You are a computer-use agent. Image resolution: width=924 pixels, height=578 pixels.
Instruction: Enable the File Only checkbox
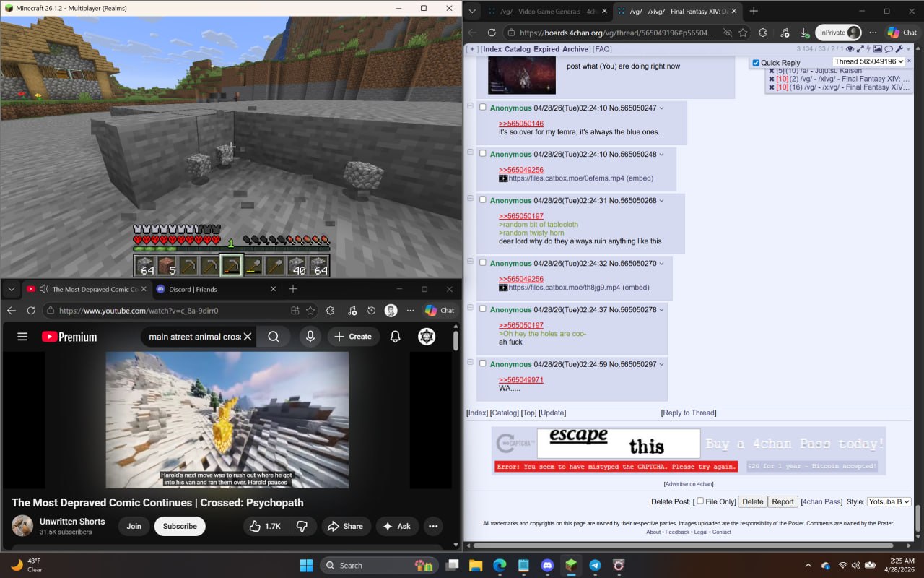(700, 501)
